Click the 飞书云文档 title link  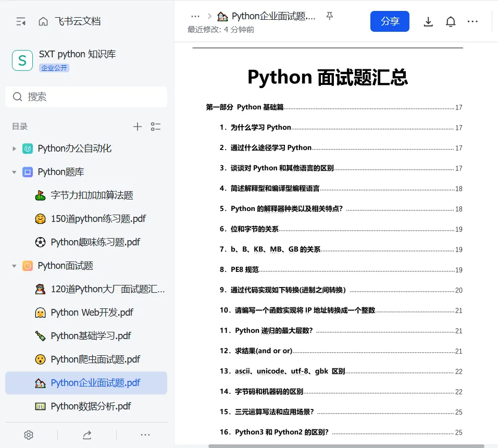(x=78, y=21)
